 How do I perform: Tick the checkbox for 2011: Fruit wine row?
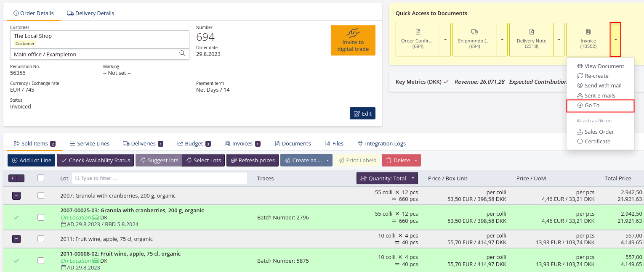tap(41, 239)
